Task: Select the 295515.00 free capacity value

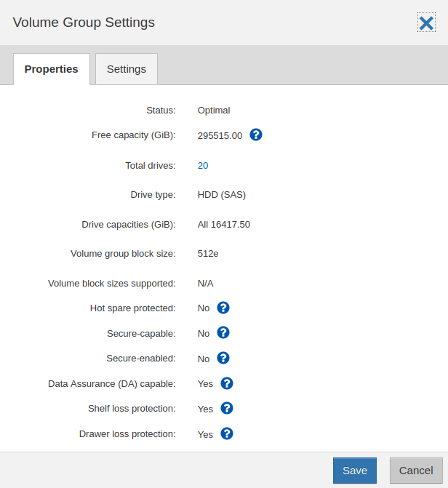Action: tap(220, 136)
